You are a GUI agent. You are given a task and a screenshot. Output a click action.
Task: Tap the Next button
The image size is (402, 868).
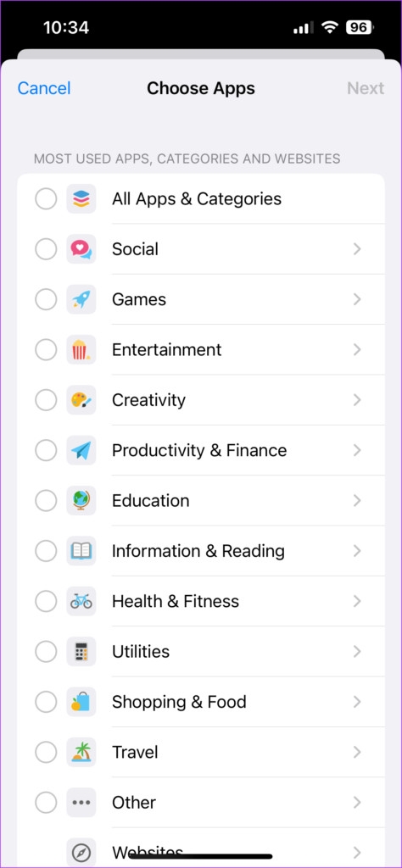(366, 88)
